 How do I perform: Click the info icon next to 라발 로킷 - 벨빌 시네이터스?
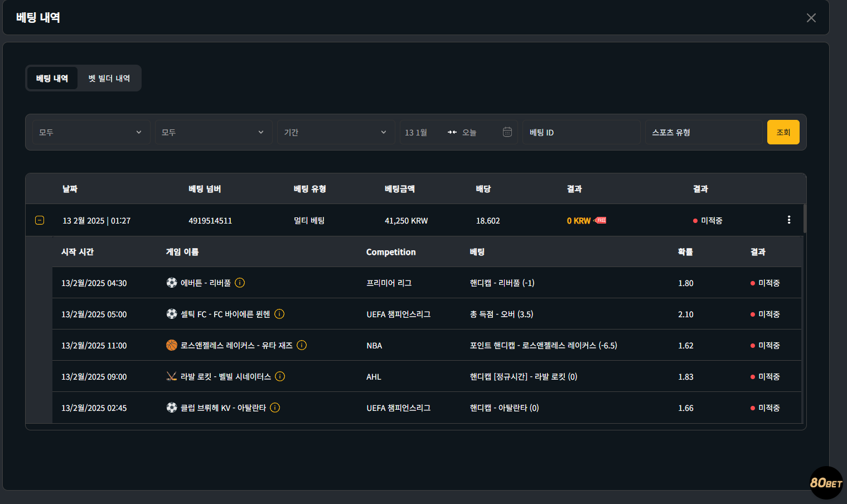(x=280, y=376)
